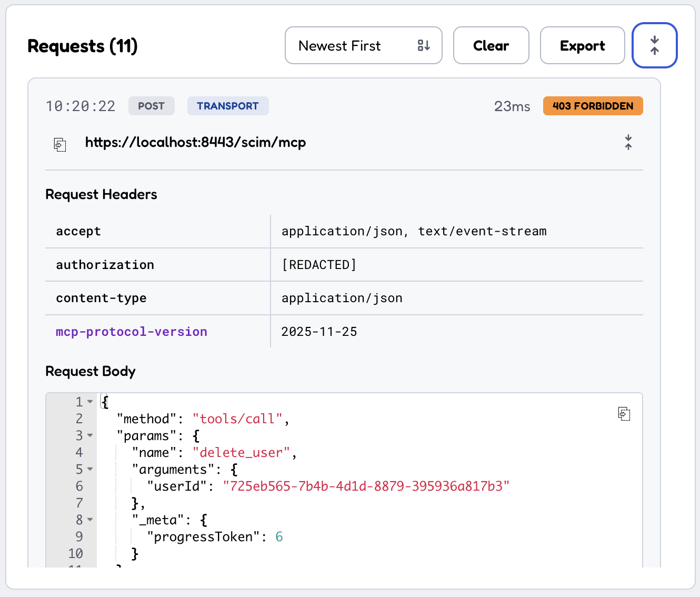The image size is (700, 597).
Task: Select the URL https://localhost:8443/scim/mcp
Action: click(196, 143)
